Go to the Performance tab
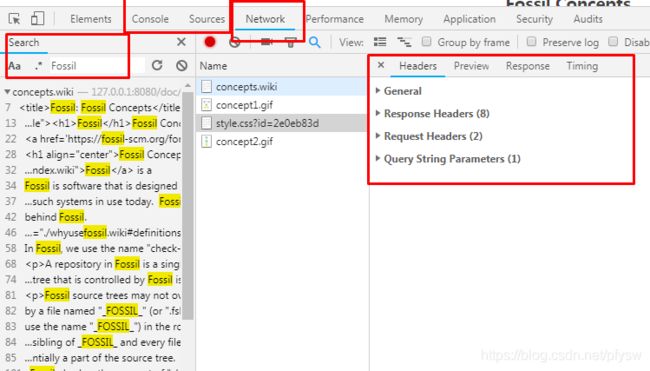Image resolution: width=650 pixels, height=371 pixels. 335,19
